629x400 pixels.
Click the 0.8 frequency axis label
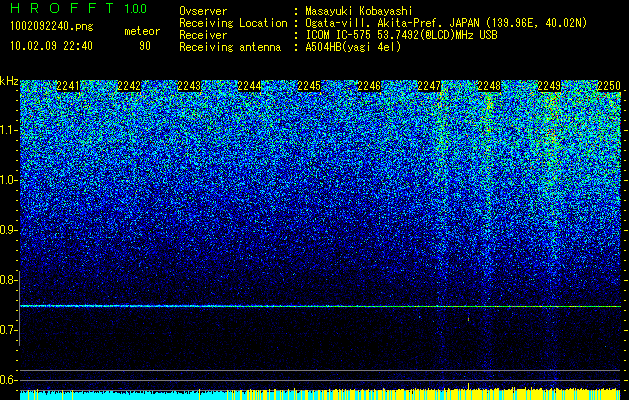[x=8, y=280]
